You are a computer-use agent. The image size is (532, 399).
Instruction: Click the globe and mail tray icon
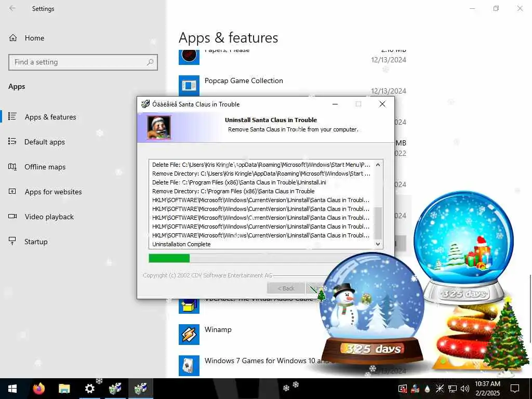click(x=415, y=389)
